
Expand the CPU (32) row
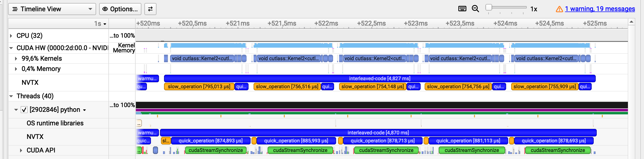pyautogui.click(x=11, y=36)
